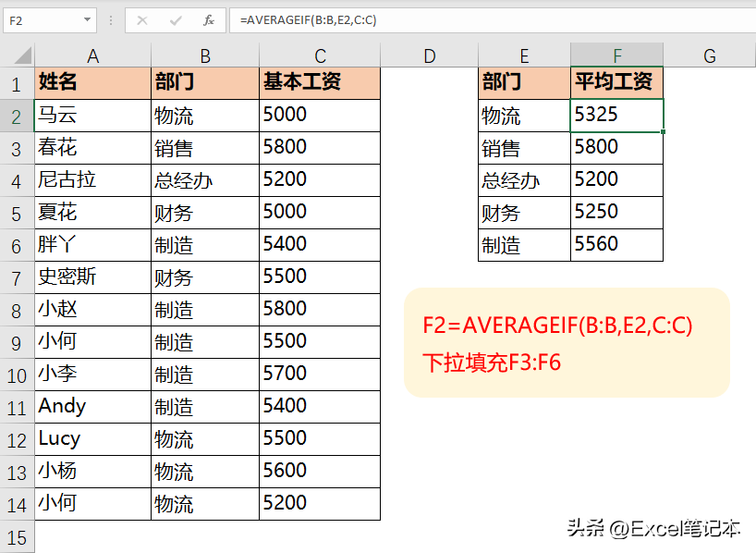The width and height of the screenshot is (756, 553).
Task: Click cell with name 胖丫
Action: pyautogui.click(x=92, y=245)
